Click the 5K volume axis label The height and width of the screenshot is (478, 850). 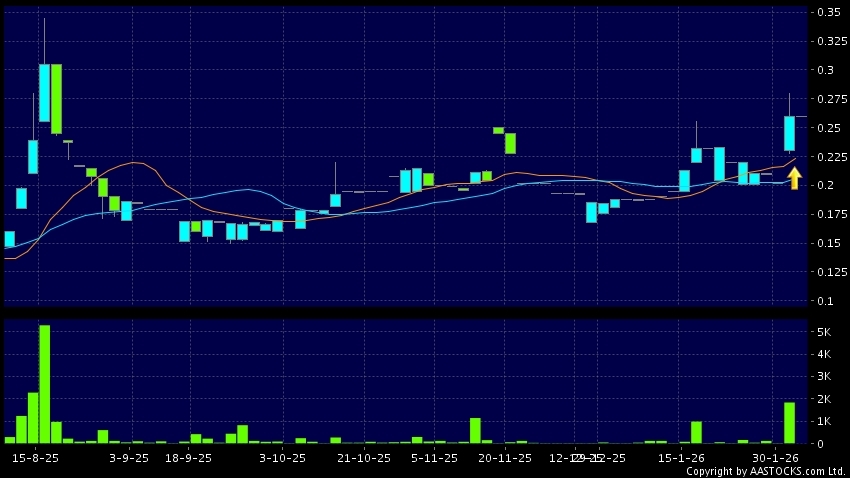[828, 332]
